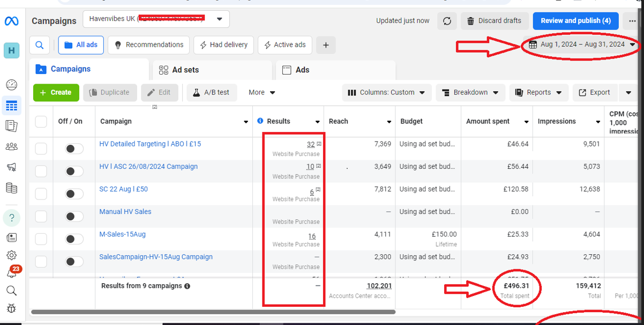Open Account overview gauge icon in sidebar
644x325 pixels.
pyautogui.click(x=11, y=85)
